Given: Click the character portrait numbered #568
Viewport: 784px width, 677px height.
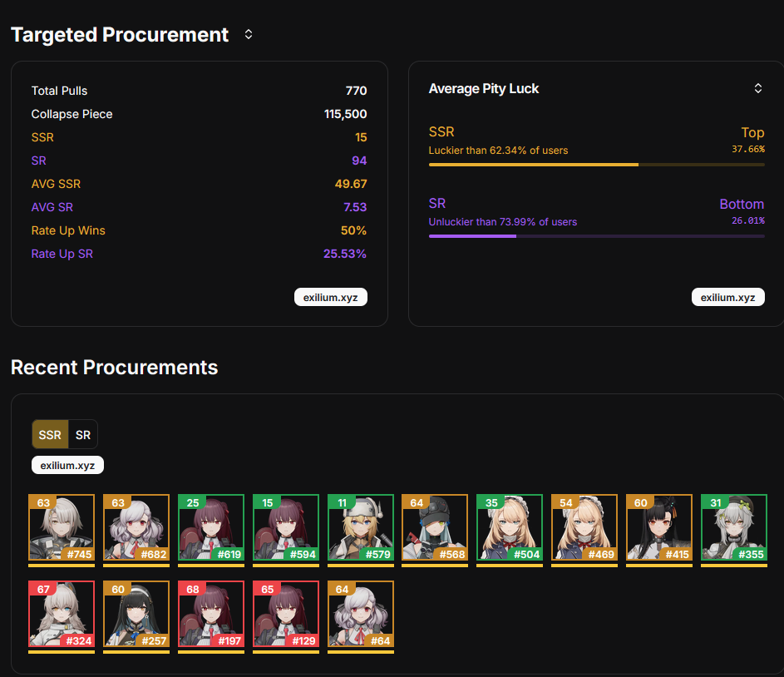Looking at the screenshot, I should (x=435, y=527).
